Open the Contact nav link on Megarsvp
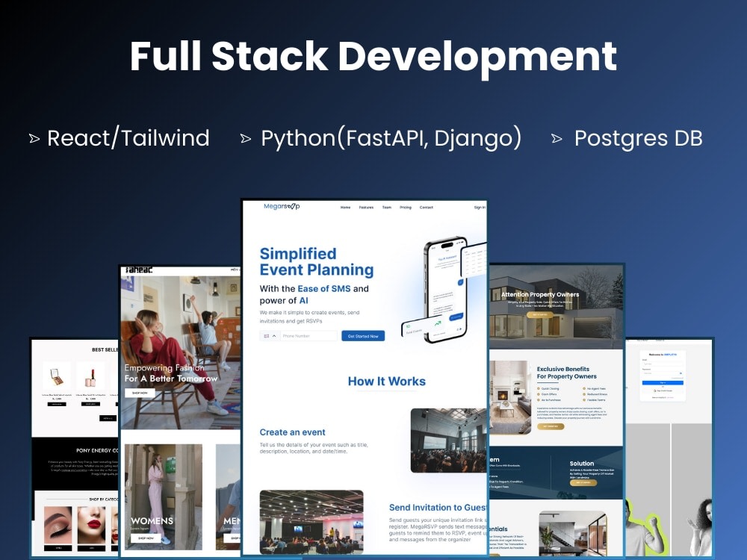The width and height of the screenshot is (747, 560). point(427,208)
